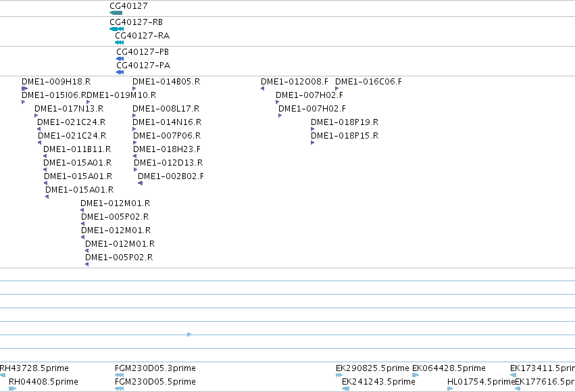The width and height of the screenshot is (575, 392).
Task: Open the EK173411.5prime EST label
Action: click(x=543, y=368)
